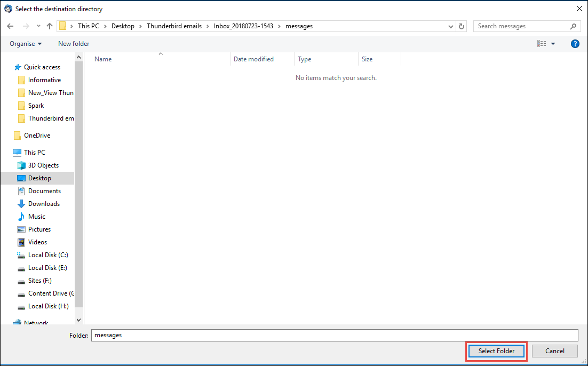Open the Organise dropdown menu
This screenshot has width=588, height=366.
pyautogui.click(x=25, y=43)
